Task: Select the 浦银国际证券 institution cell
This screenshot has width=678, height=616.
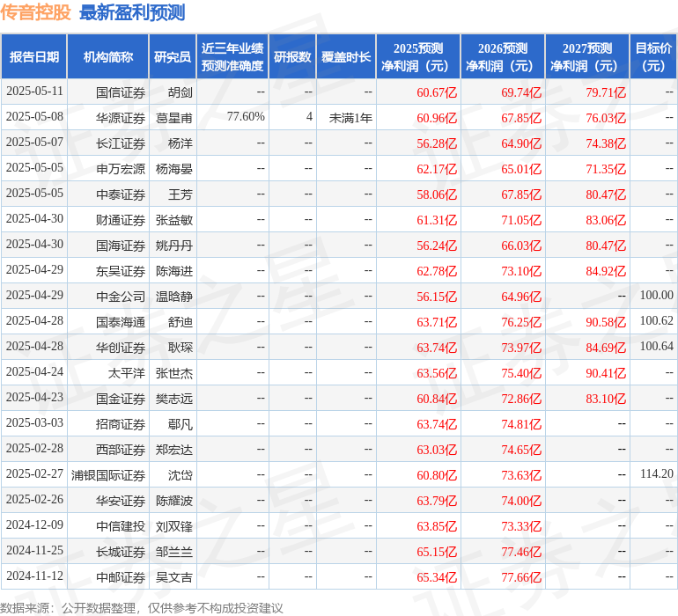Action: [108, 475]
